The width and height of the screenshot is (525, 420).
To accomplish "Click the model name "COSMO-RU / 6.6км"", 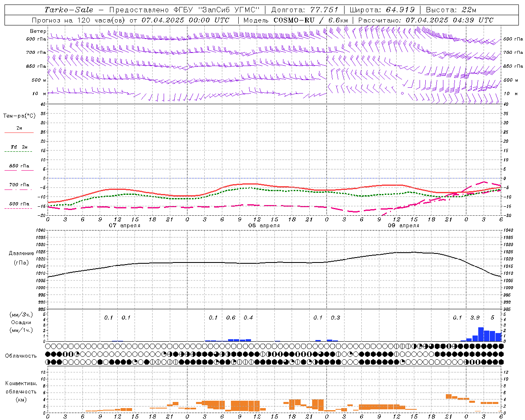I will (310, 20).
